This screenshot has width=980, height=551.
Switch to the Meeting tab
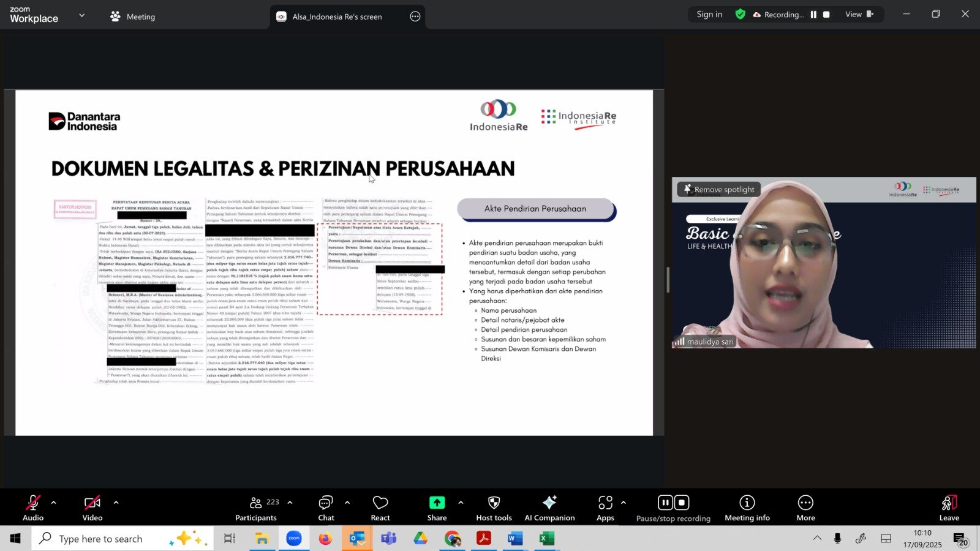click(x=133, y=17)
